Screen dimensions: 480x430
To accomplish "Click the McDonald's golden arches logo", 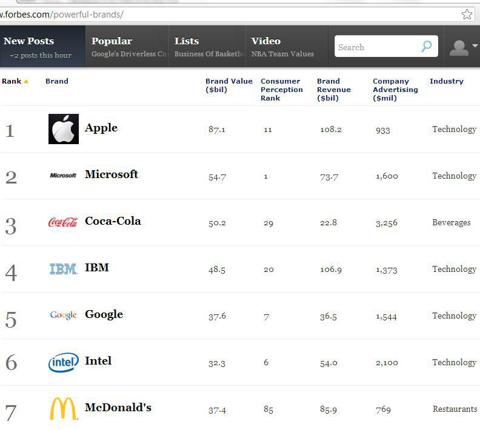I will coord(63,409).
